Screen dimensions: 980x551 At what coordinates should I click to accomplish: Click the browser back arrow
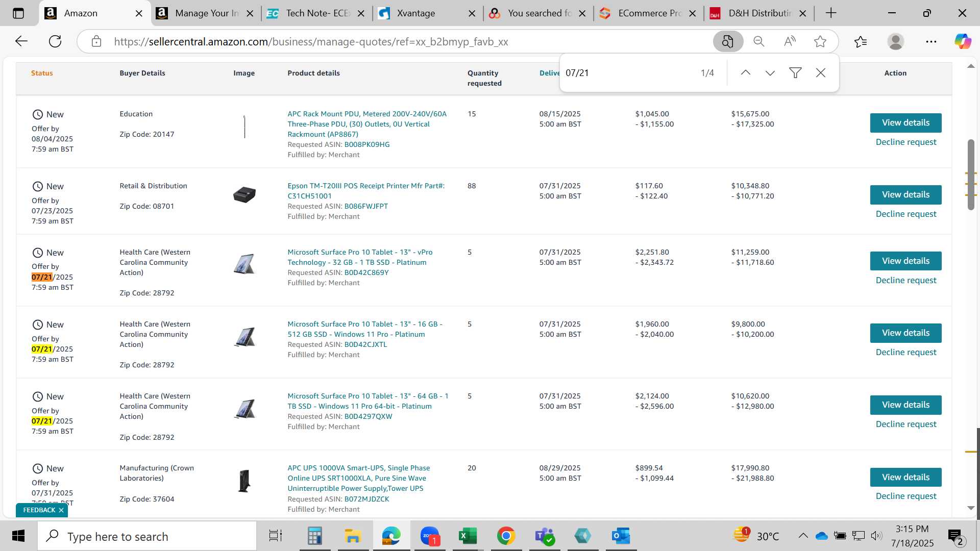21,41
